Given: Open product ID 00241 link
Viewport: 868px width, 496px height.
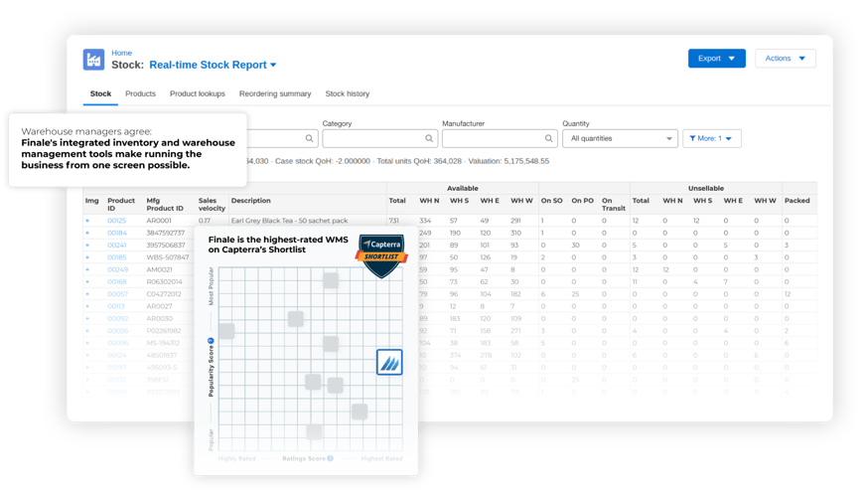Looking at the screenshot, I should (117, 245).
